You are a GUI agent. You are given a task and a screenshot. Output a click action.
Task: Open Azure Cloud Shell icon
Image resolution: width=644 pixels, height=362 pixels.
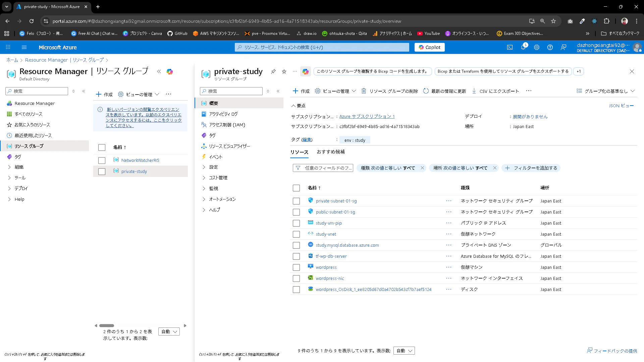(509, 47)
